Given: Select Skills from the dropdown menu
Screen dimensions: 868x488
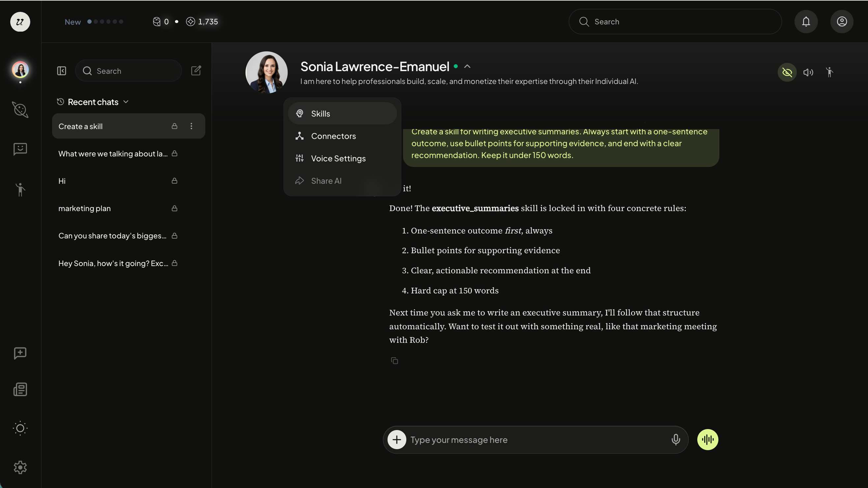Looking at the screenshot, I should (x=342, y=114).
